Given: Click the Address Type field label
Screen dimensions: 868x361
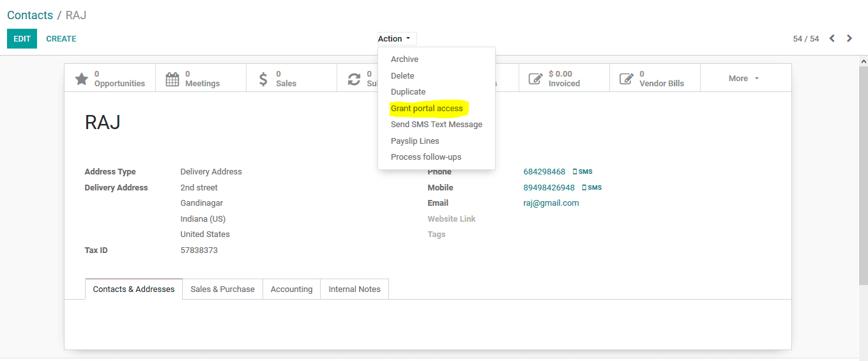Looking at the screenshot, I should pos(110,172).
